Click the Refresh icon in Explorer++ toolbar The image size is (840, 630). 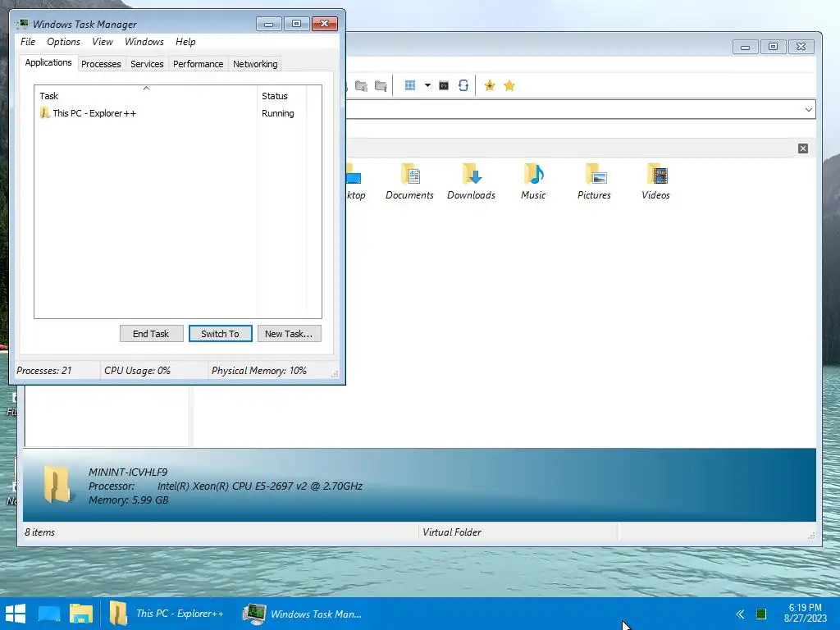pyautogui.click(x=463, y=85)
